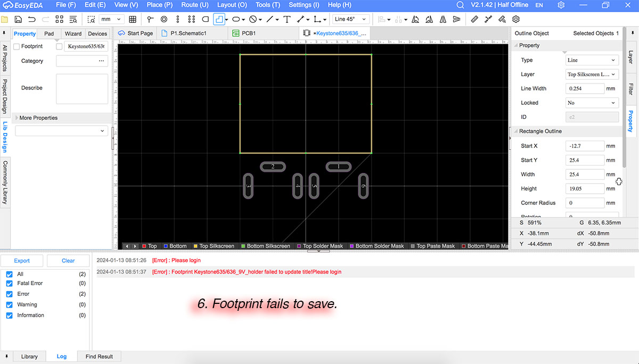Switch to the Pad tab
This screenshot has width=639, height=364.
click(x=49, y=34)
